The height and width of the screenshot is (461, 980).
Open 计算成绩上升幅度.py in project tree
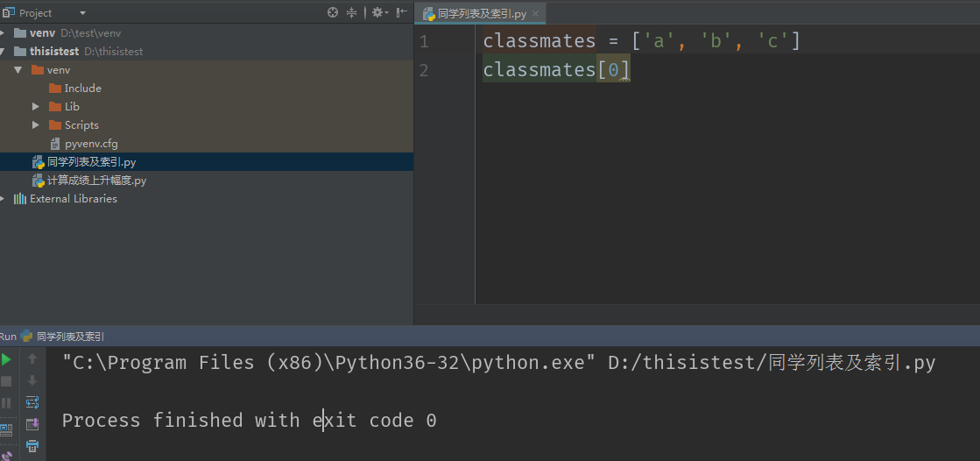click(96, 181)
